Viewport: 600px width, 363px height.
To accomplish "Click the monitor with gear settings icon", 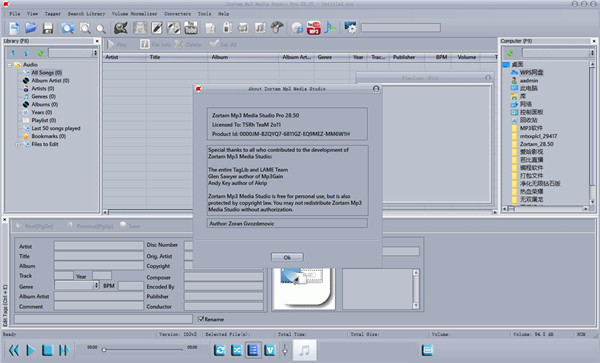I will coord(350,28).
